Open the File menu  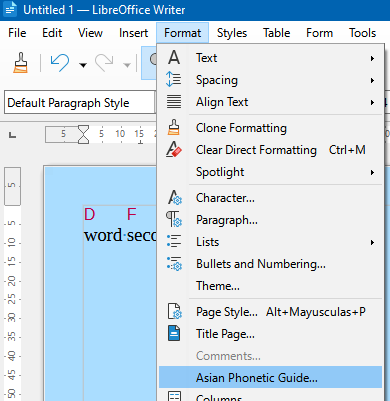[17, 33]
